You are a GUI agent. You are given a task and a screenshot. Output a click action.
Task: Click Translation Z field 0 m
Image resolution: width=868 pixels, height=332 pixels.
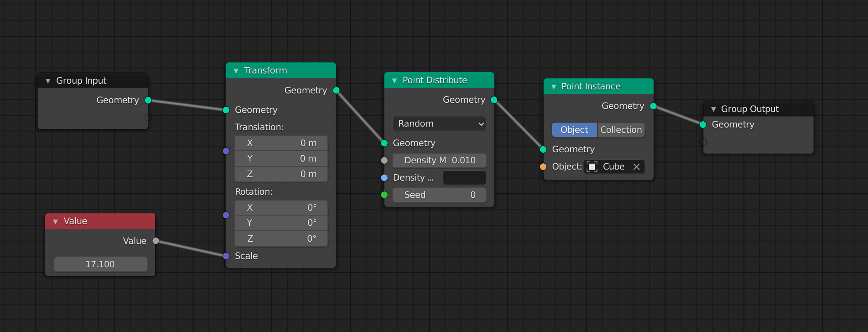[x=281, y=174]
